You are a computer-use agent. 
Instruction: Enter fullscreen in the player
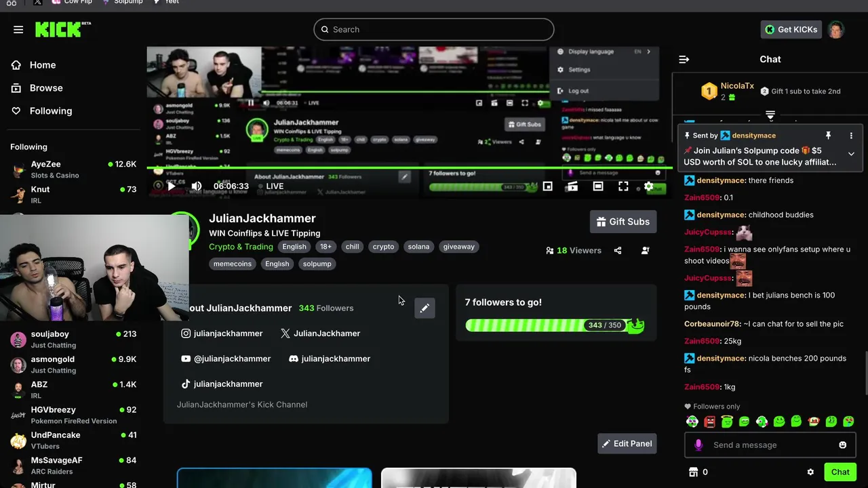(623, 186)
